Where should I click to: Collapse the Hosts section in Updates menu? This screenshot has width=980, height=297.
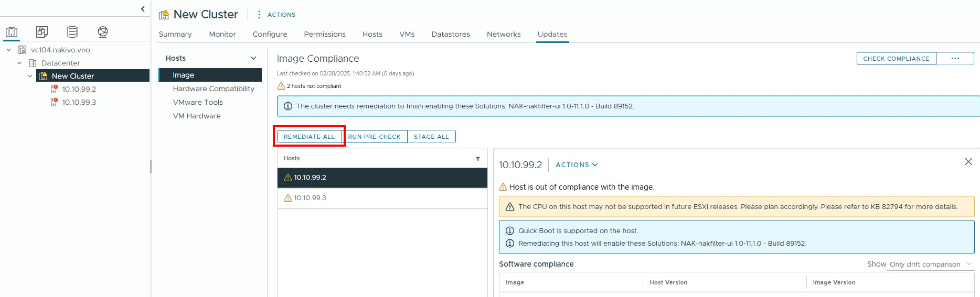[253, 58]
